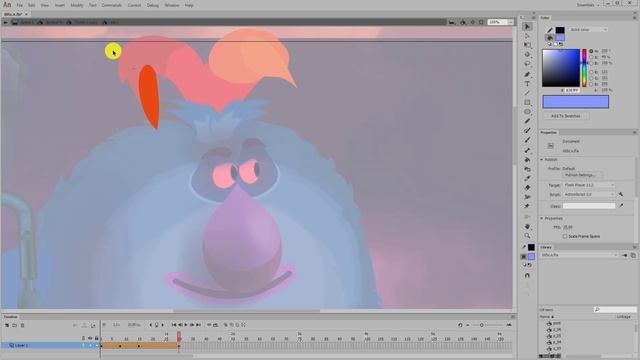Open the Window menu
Screen dimensions: 640x360
(x=172, y=5)
